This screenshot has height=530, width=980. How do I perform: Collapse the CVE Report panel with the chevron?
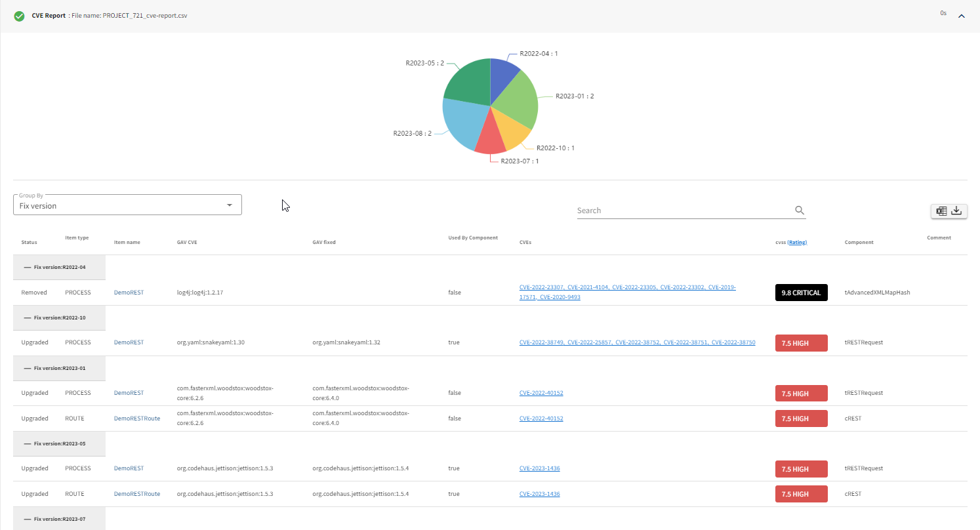pyautogui.click(x=962, y=15)
